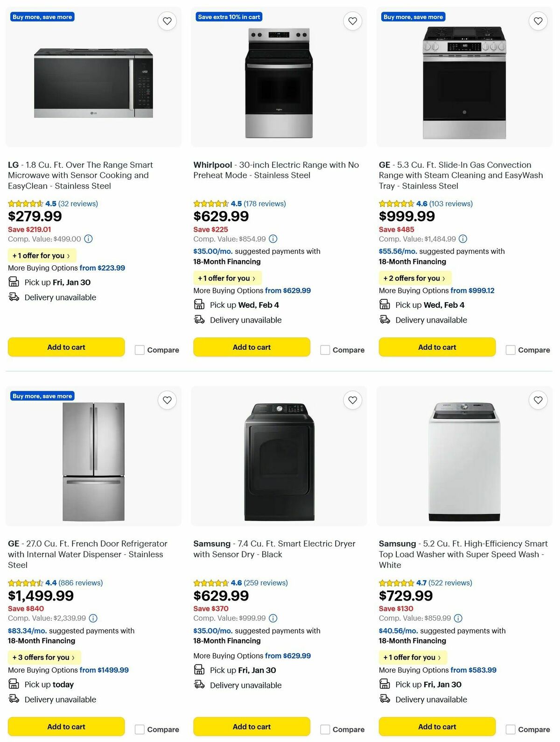Save the Samsung top load washer via heart icon

point(538,400)
